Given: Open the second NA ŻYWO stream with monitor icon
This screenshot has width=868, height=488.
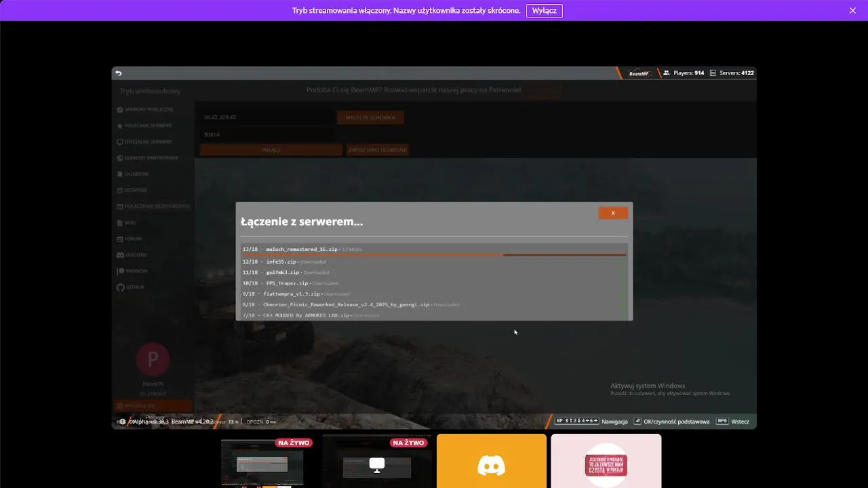Looking at the screenshot, I should coord(377,461).
